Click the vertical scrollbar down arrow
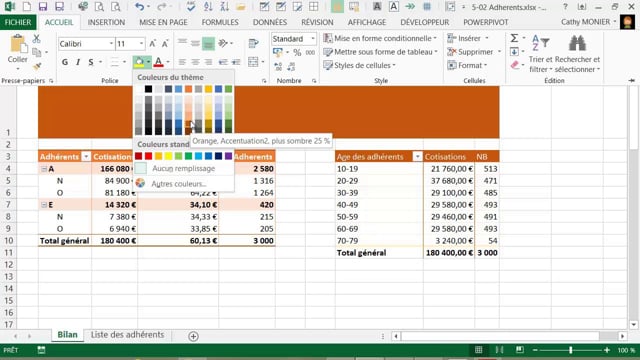 pos(633,325)
